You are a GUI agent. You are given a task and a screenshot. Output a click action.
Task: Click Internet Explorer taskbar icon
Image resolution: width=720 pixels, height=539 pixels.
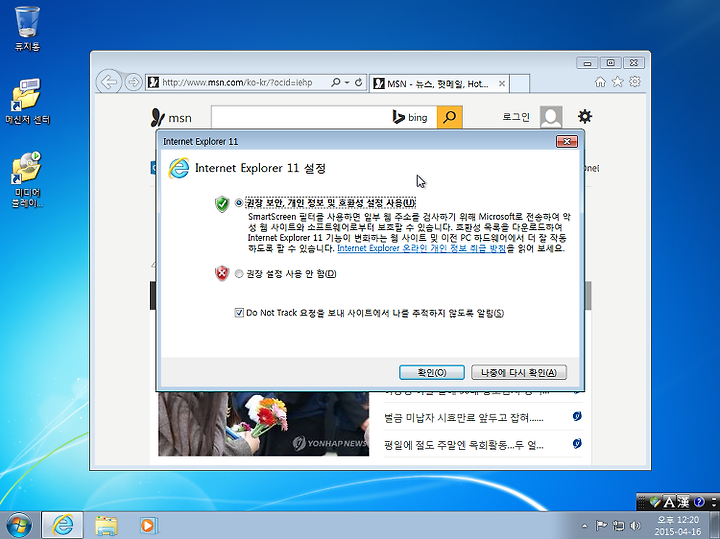coord(62,525)
